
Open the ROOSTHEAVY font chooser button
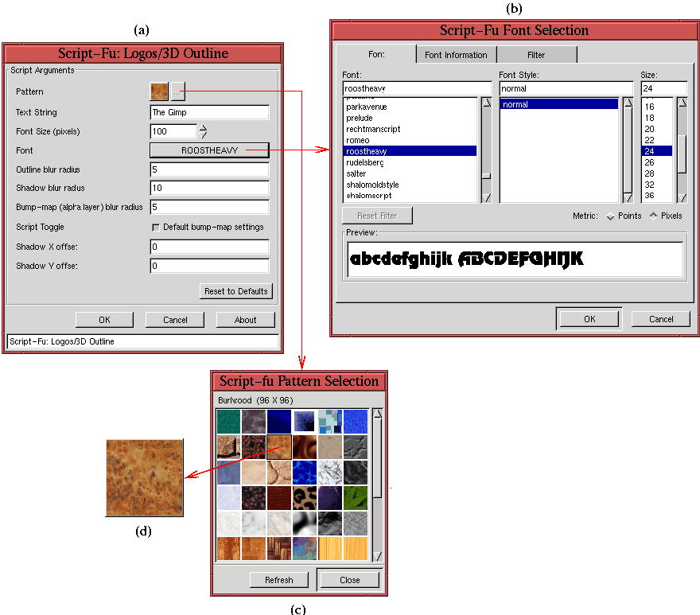(209, 150)
